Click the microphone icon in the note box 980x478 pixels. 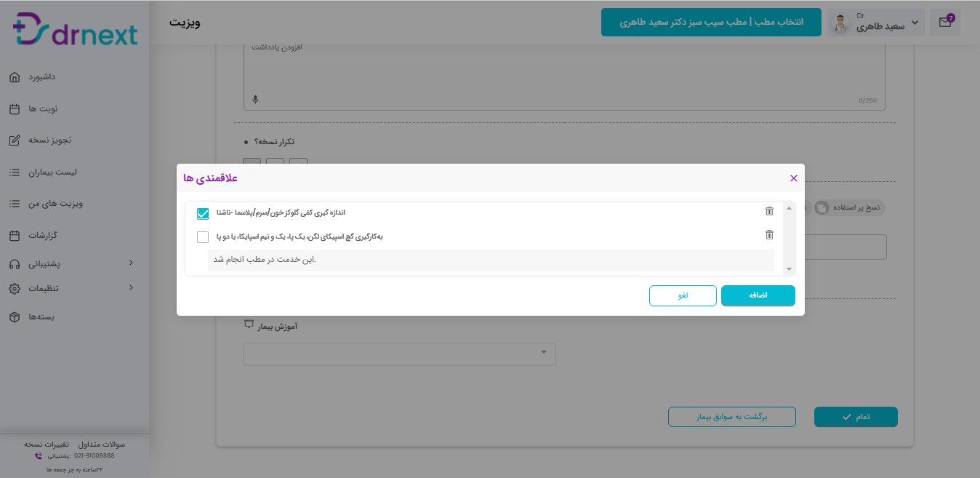255,100
